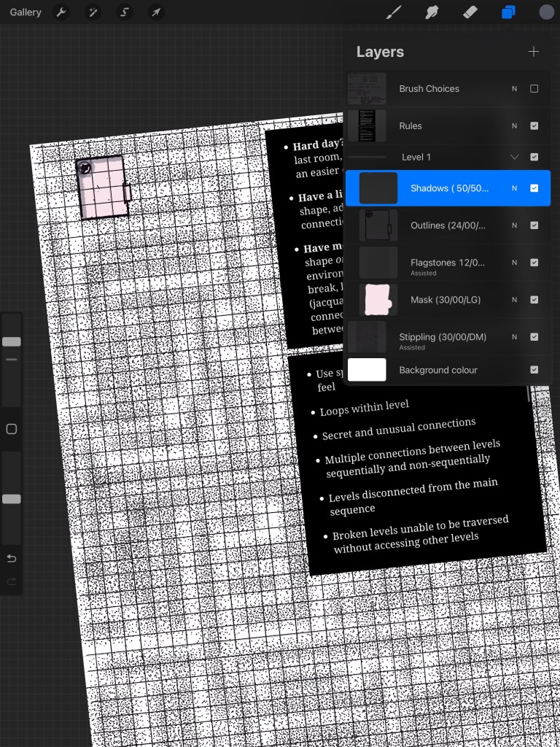Screen dimensions: 560x747
Task: Activate the Transform arrow tool
Action: click(156, 12)
